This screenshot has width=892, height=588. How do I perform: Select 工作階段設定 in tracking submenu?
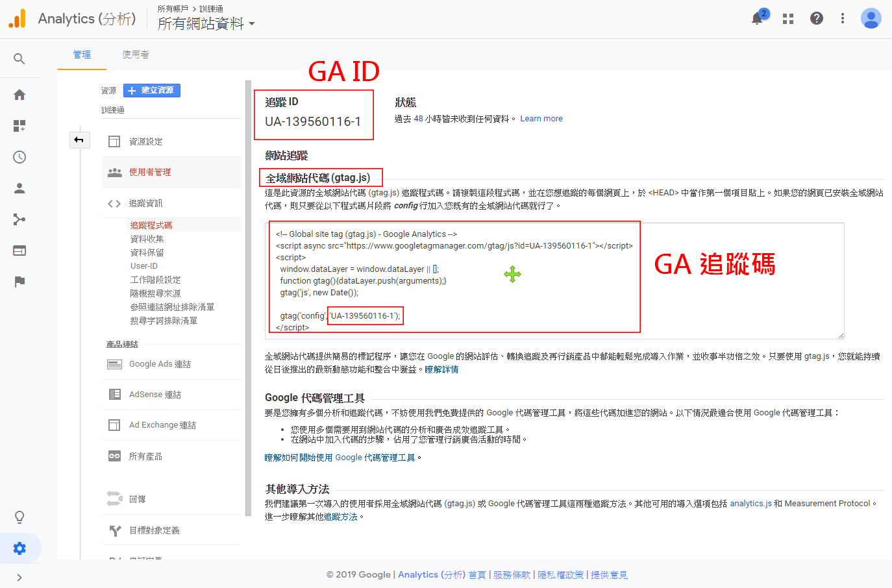[155, 280]
